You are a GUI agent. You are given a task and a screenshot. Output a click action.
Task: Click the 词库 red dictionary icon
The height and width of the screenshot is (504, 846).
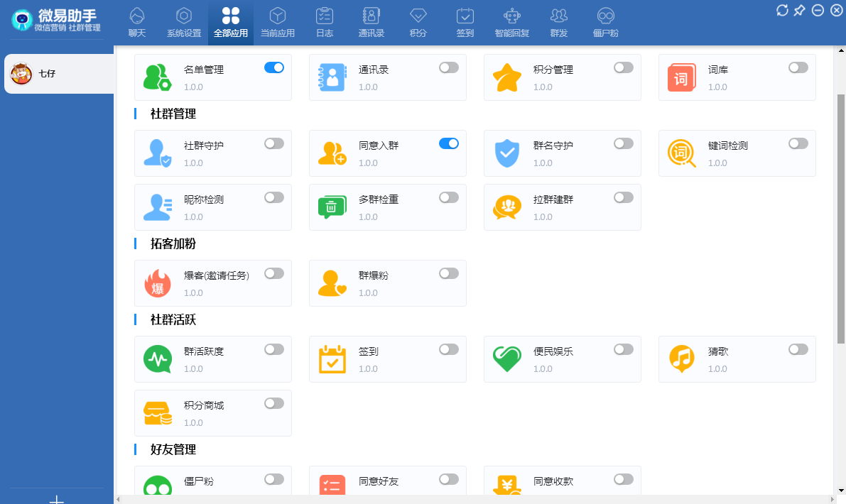click(x=681, y=77)
